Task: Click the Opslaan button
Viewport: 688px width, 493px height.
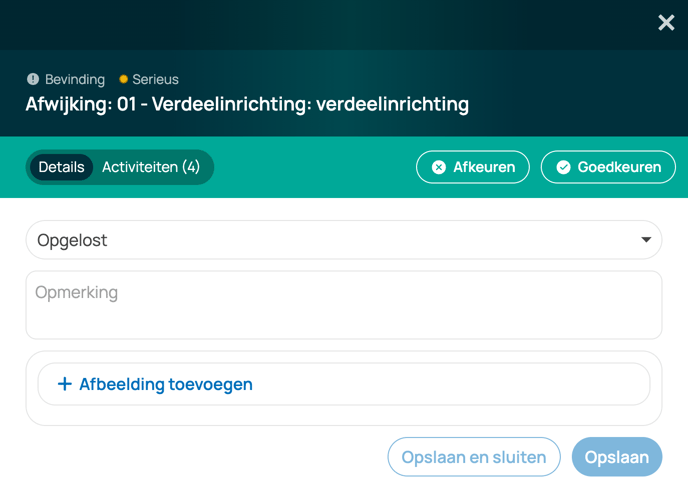Action: 617,457
